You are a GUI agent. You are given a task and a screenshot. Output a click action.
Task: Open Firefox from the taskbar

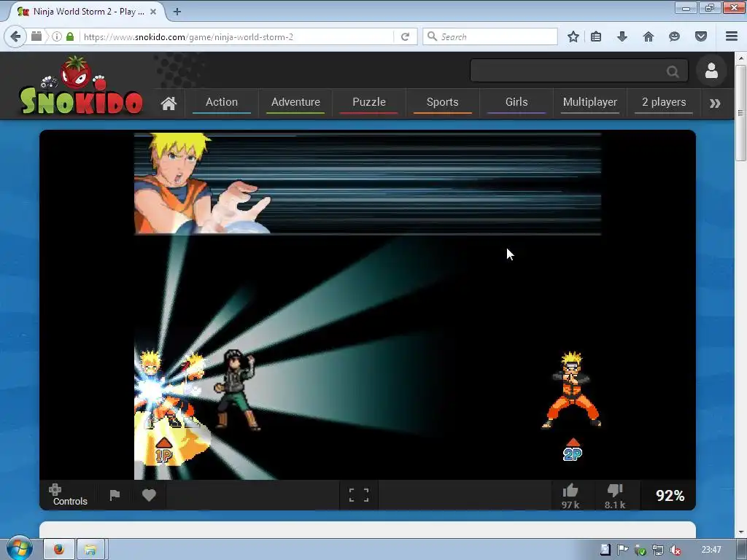coord(59,550)
